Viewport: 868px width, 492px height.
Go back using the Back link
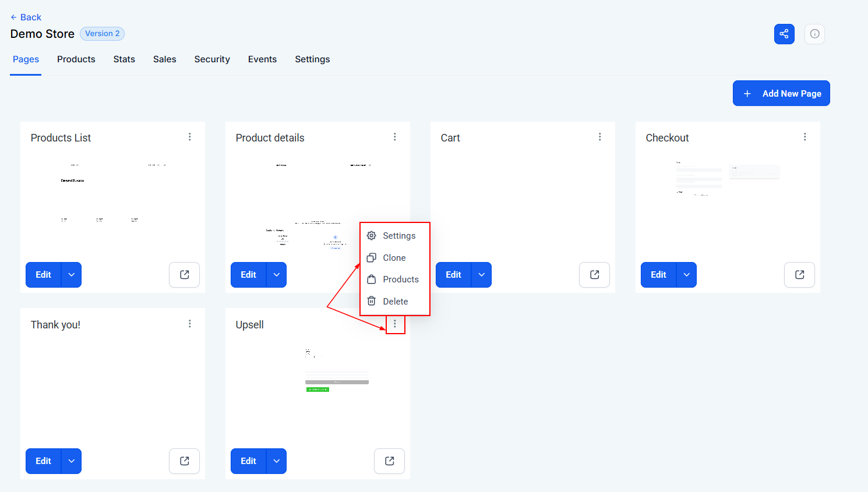[x=26, y=17]
